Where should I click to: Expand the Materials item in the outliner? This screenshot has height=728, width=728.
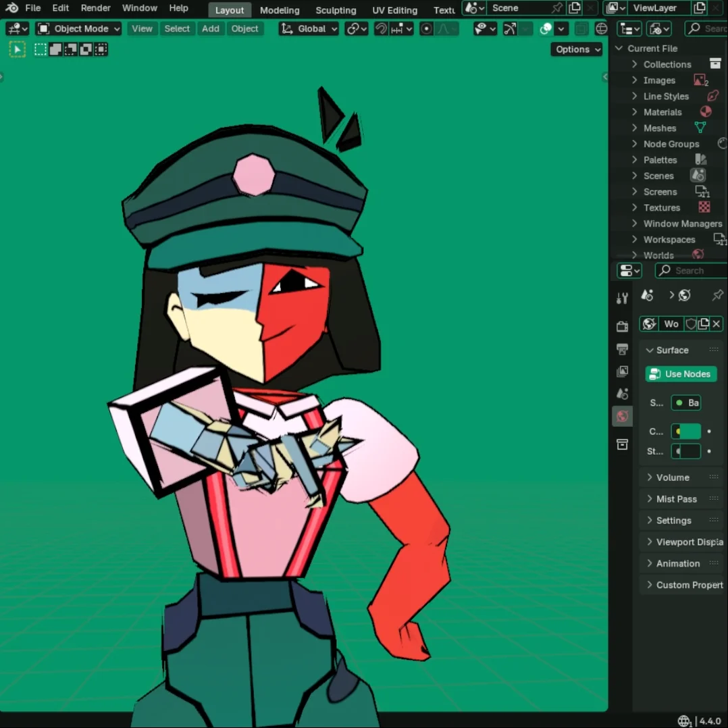tap(633, 111)
